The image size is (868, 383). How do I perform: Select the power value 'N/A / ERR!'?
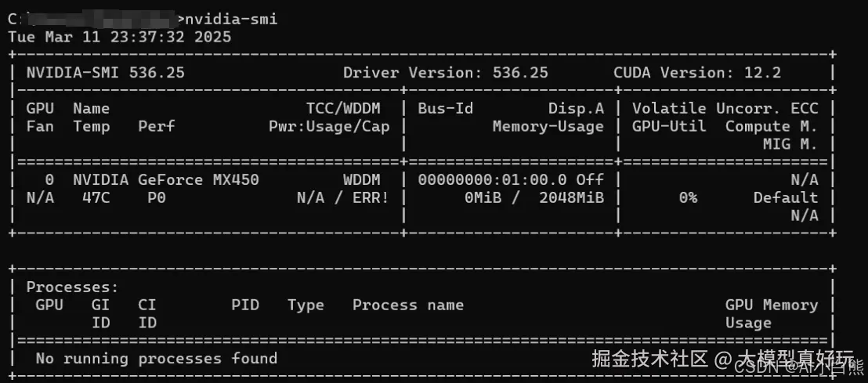coord(343,197)
